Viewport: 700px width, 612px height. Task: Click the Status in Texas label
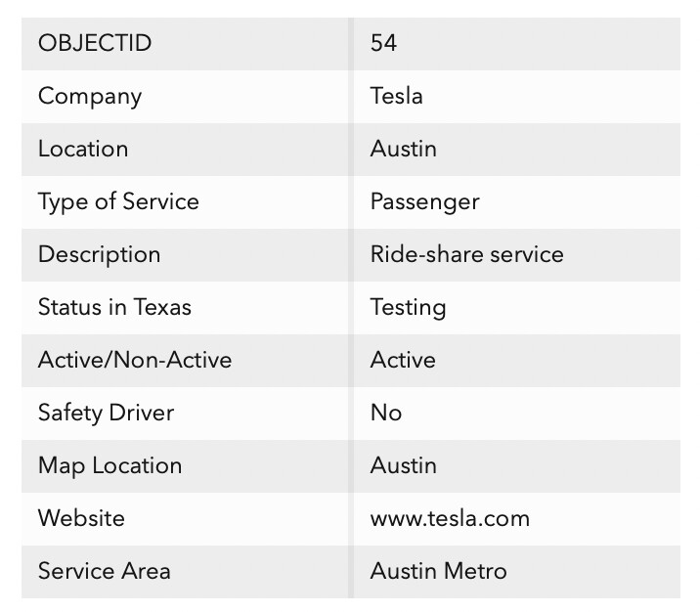[114, 307]
